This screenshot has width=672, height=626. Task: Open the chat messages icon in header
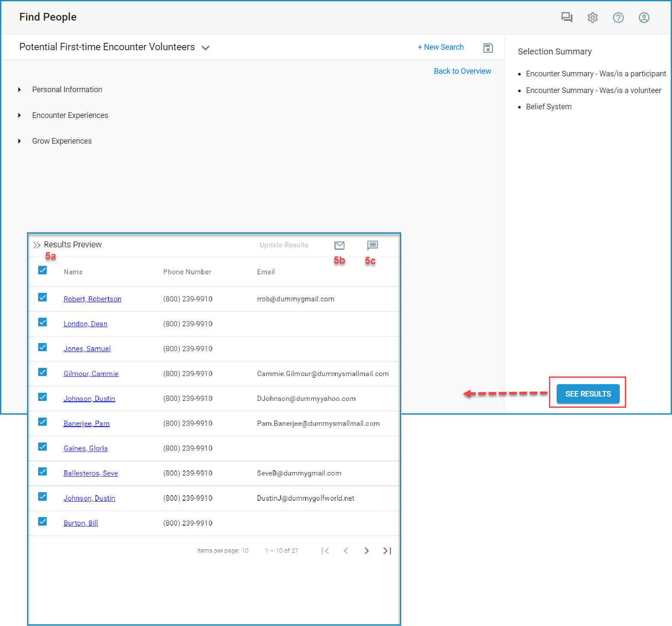pyautogui.click(x=567, y=17)
